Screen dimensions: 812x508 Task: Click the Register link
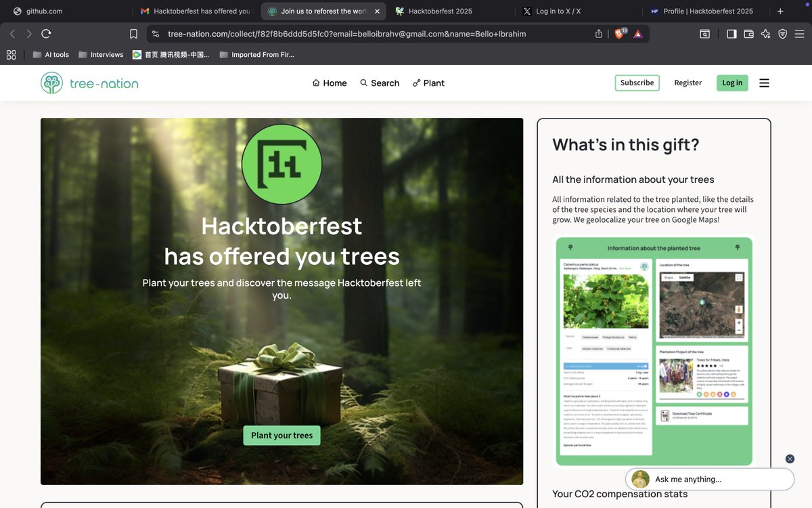point(688,83)
